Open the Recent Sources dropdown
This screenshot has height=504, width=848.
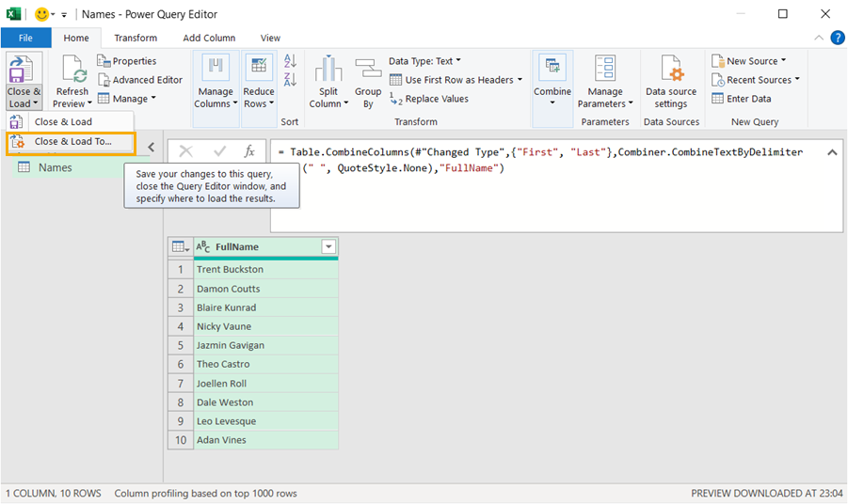point(756,80)
